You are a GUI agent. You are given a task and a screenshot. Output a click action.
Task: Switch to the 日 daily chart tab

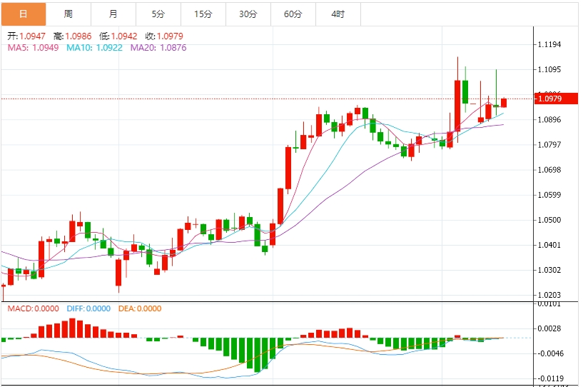click(23, 14)
